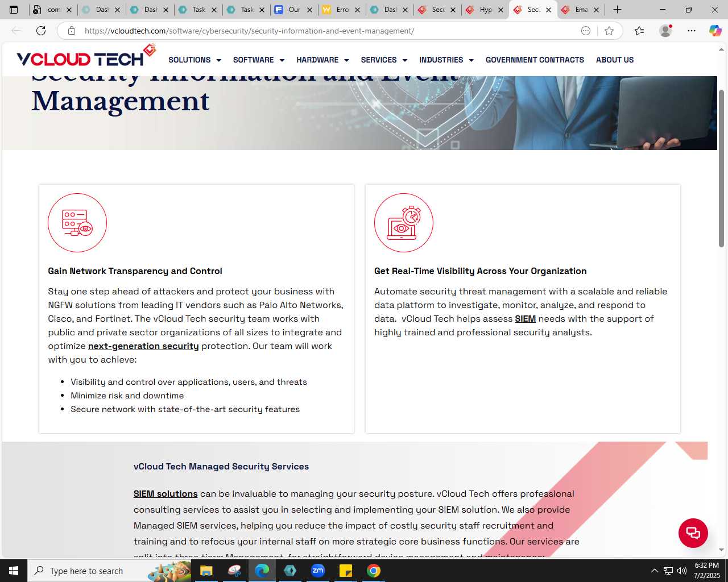The width and height of the screenshot is (728, 582).
Task: Expand the SOFTWARE menu
Action: pyautogui.click(x=258, y=60)
